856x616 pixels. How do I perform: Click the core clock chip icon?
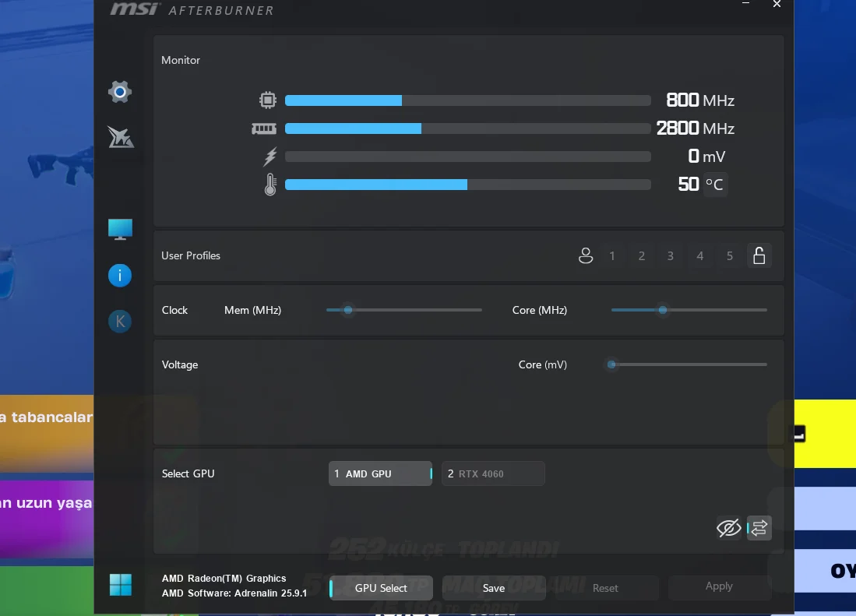pos(267,100)
